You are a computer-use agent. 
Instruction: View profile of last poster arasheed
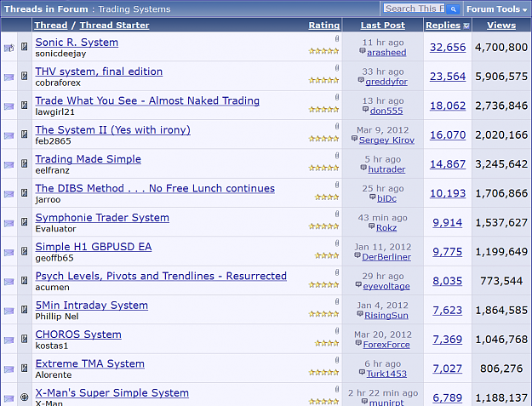(386, 53)
